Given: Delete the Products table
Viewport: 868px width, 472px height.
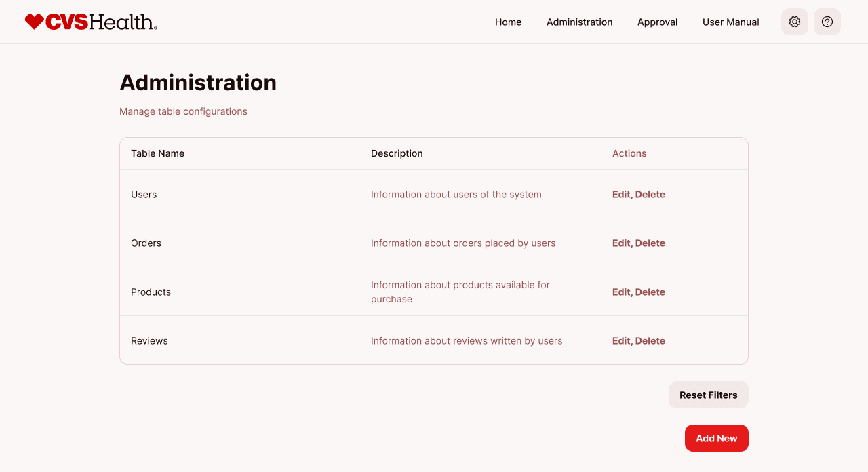Looking at the screenshot, I should pos(650,292).
